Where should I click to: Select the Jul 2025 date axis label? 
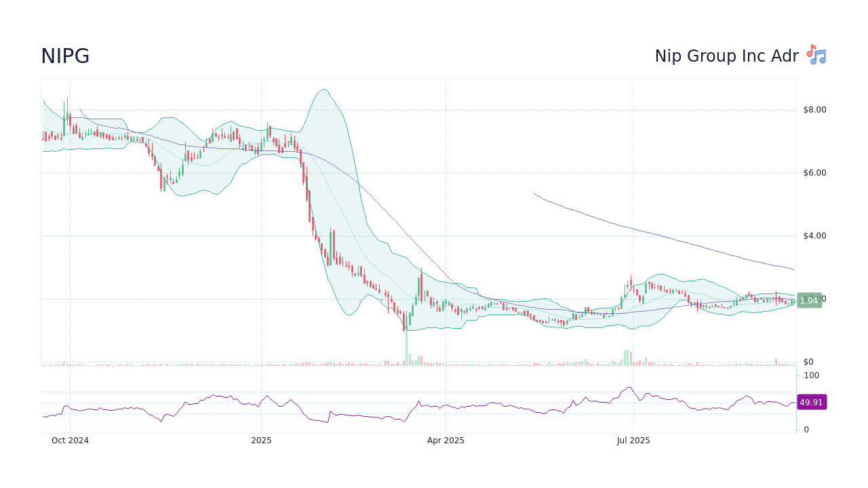[634, 440]
